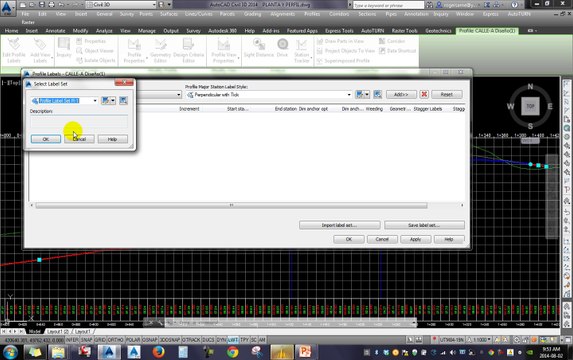The height and width of the screenshot is (360, 573).
Task: Click the keyword search box in title bar
Action: 388,5
